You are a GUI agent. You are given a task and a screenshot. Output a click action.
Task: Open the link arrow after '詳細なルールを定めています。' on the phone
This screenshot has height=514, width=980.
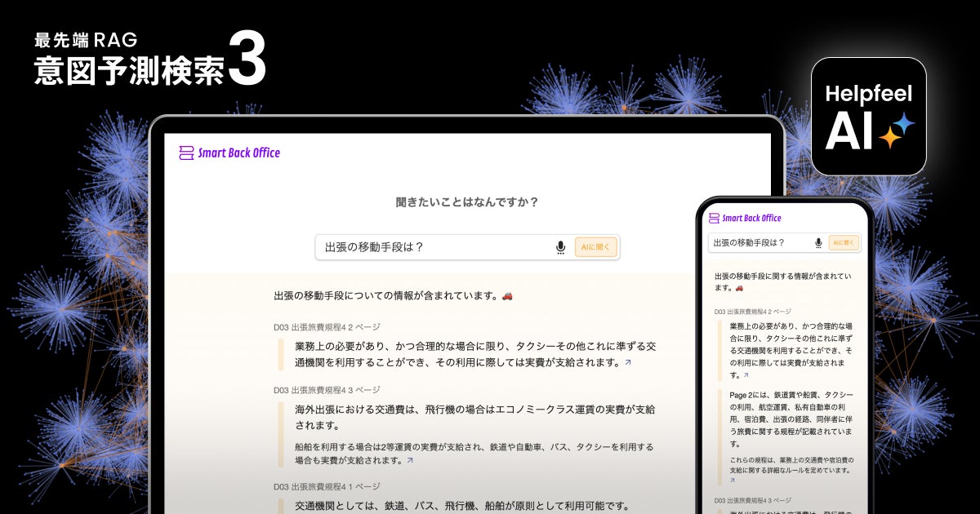click(733, 481)
